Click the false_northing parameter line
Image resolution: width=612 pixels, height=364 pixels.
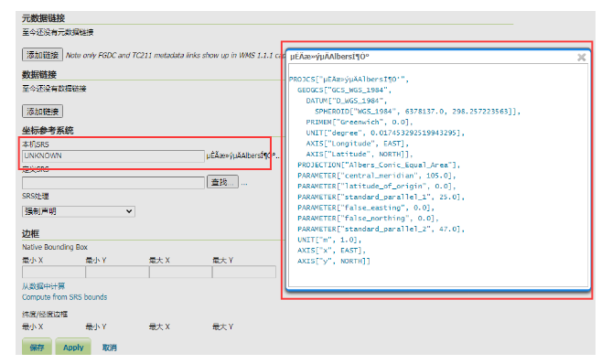pyautogui.click(x=368, y=218)
